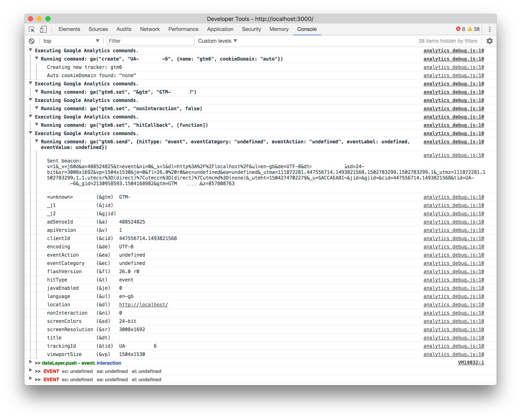The image size is (521, 420).
Task: Switch to the Elements tab
Action: coord(69,29)
